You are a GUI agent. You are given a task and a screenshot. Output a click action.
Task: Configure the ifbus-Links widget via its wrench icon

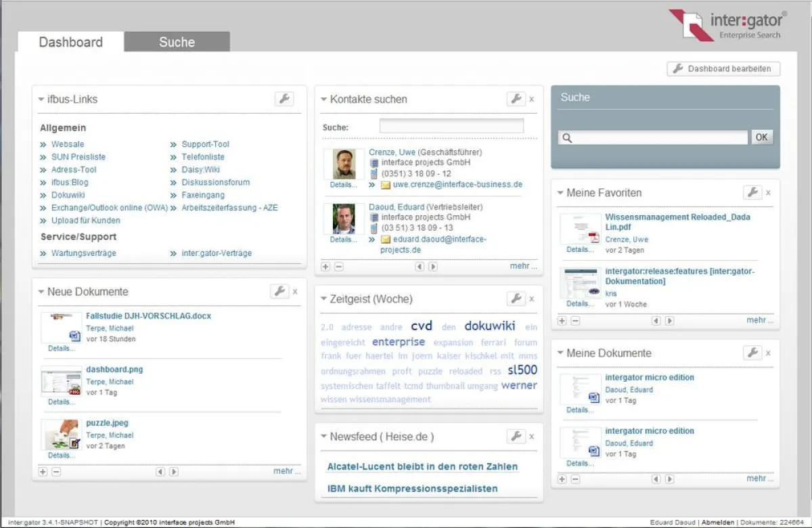(284, 99)
